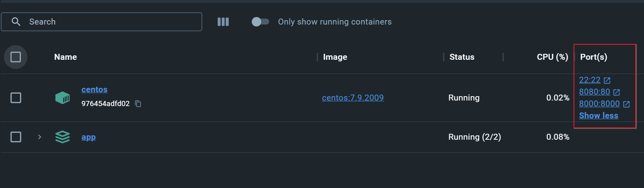This screenshot has height=188, width=644.
Task: Collapse ports list with Show less
Action: (x=598, y=116)
